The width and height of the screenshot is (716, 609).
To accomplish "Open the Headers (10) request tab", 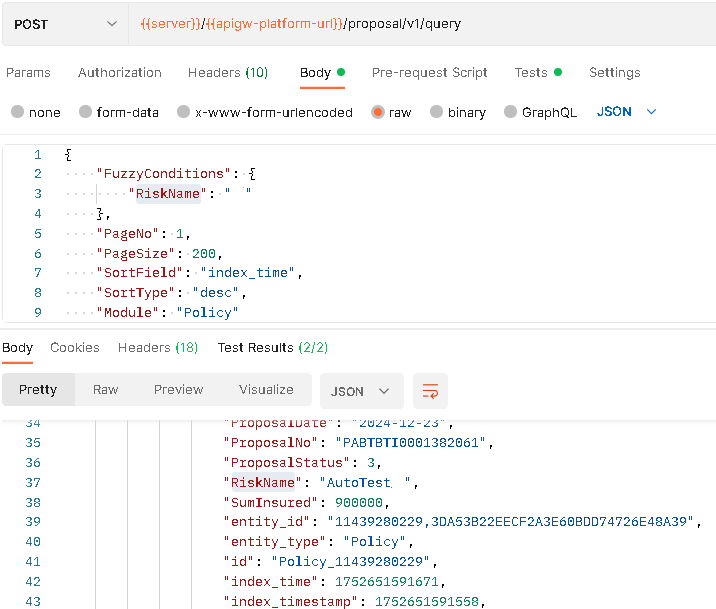I will [228, 73].
